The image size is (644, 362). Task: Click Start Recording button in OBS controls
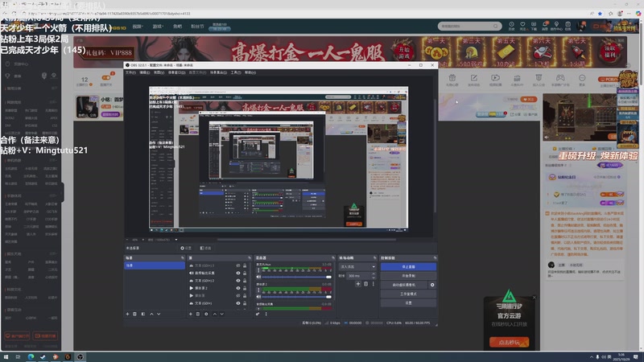click(x=408, y=276)
